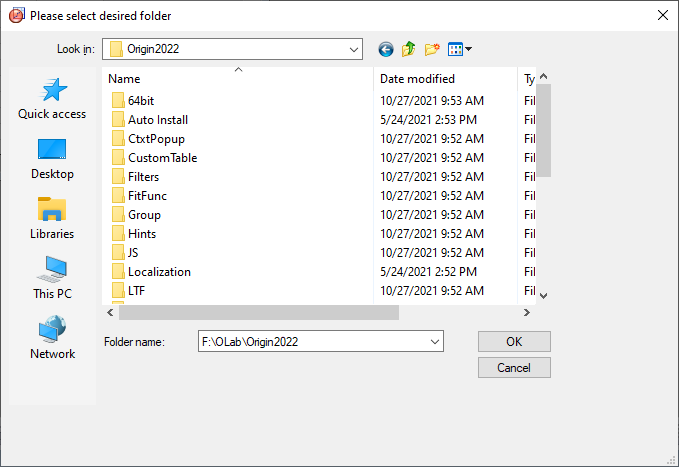
Task: Expand the Look in dropdown
Action: pyautogui.click(x=353, y=49)
